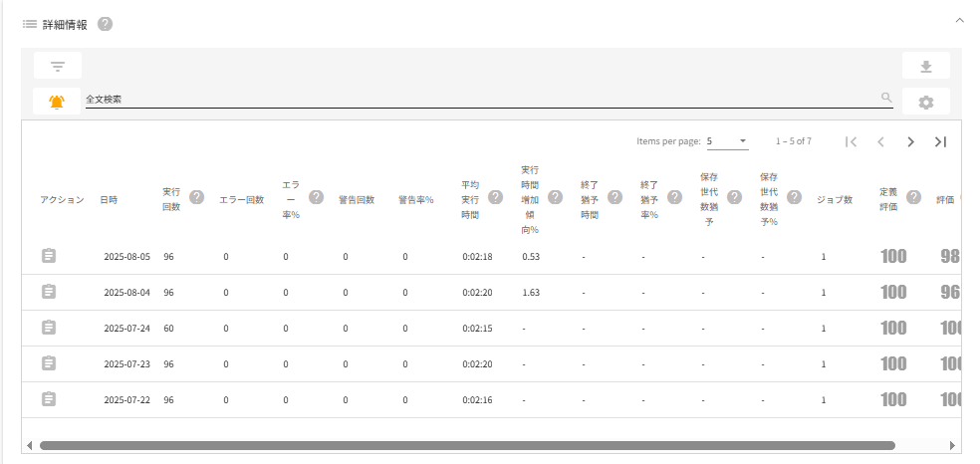
Task: Click evaluation score 98
Action: click(950, 256)
